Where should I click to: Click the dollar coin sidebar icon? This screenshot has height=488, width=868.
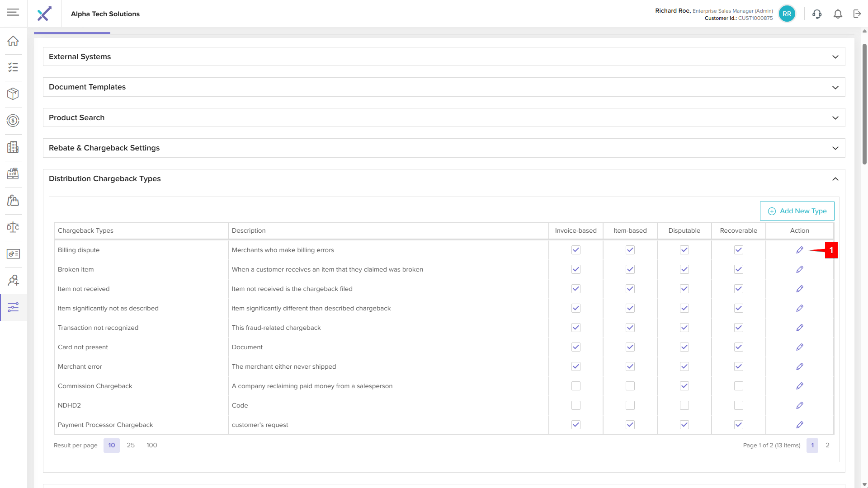13,121
